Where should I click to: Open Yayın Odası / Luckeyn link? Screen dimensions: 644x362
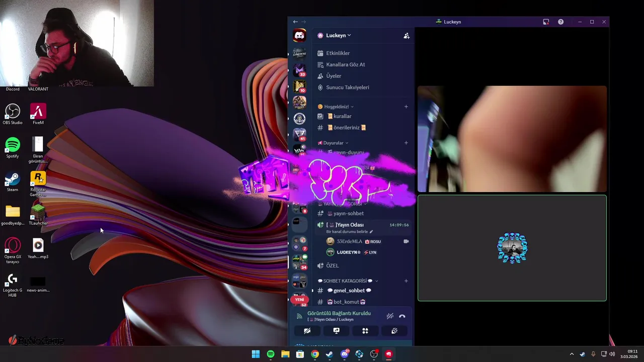[331, 320]
